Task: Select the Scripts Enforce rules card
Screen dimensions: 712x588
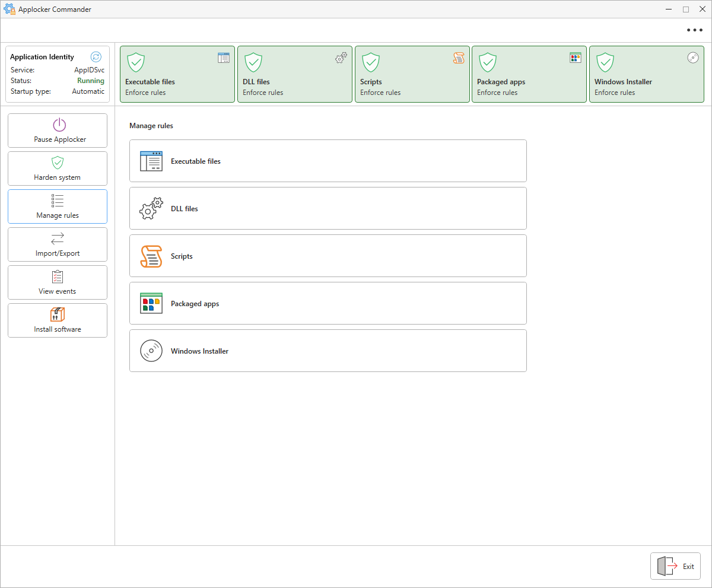Action: click(412, 74)
